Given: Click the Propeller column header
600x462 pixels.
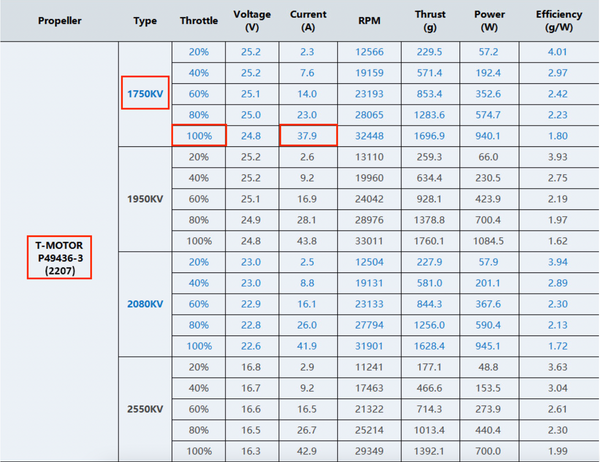Looking at the screenshot, I should 59,20.
